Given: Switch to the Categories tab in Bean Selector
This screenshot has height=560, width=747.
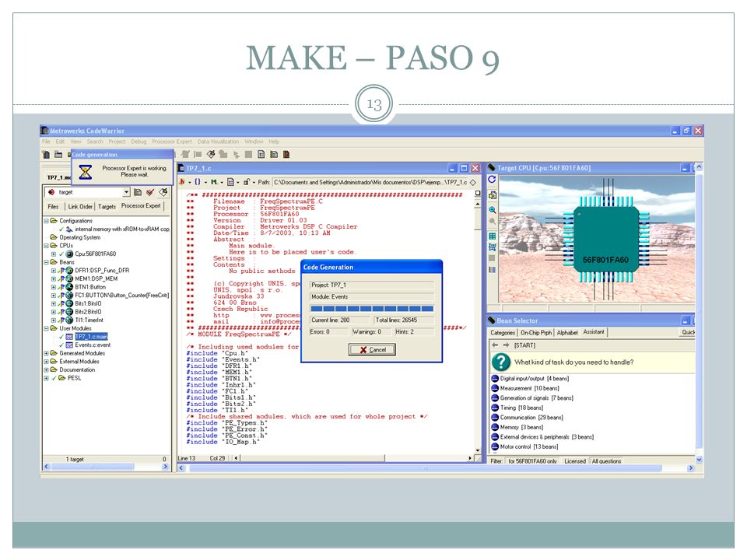Looking at the screenshot, I should 503,333.
